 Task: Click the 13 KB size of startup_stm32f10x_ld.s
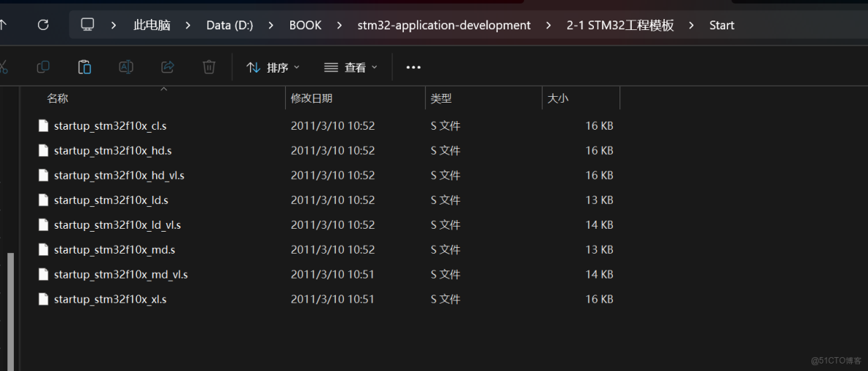(x=599, y=199)
